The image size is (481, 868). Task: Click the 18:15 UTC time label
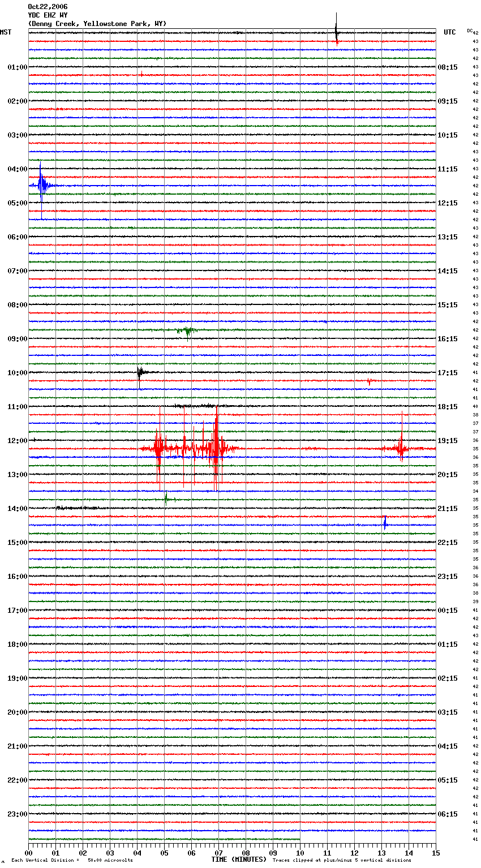click(448, 407)
